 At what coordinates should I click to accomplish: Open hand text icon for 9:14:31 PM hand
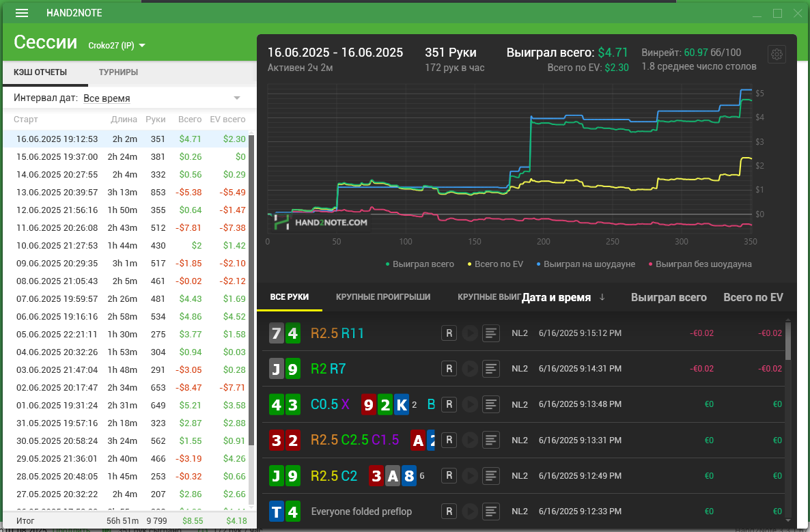[491, 369]
